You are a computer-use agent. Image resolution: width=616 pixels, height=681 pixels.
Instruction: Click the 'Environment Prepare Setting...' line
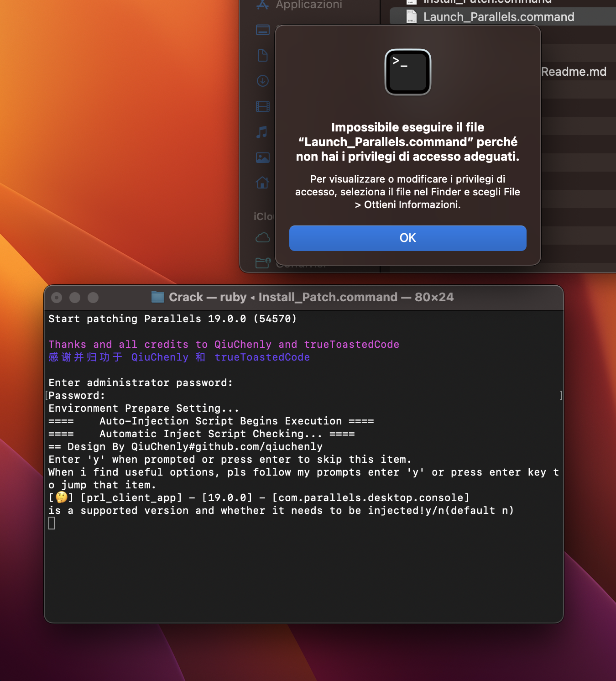pos(144,408)
